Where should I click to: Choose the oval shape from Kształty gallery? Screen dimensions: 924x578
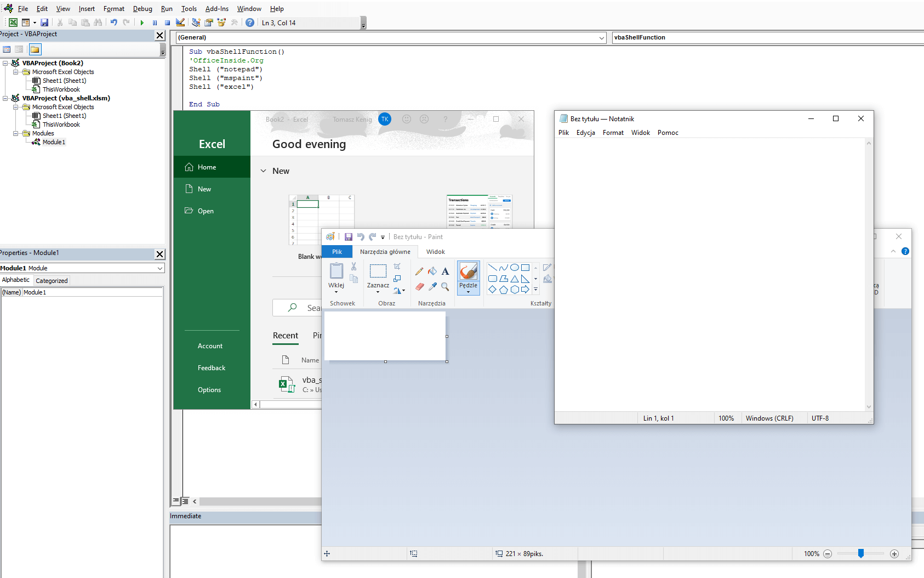point(515,267)
